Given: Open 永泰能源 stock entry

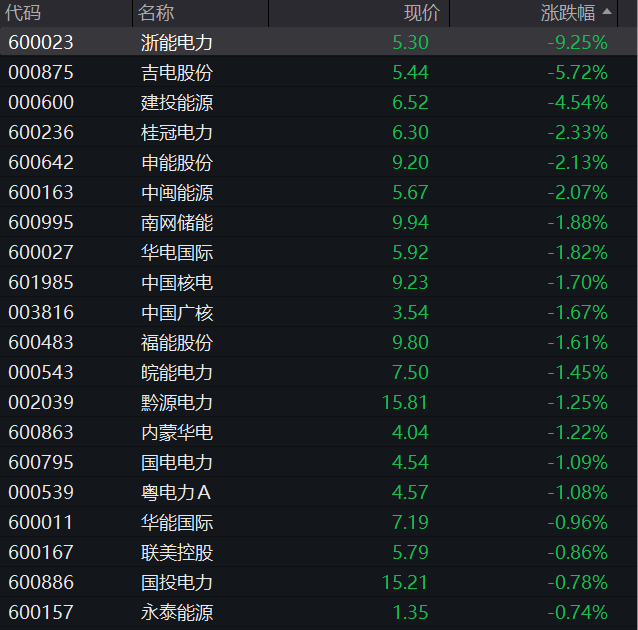Looking at the screenshot, I should point(177,612).
